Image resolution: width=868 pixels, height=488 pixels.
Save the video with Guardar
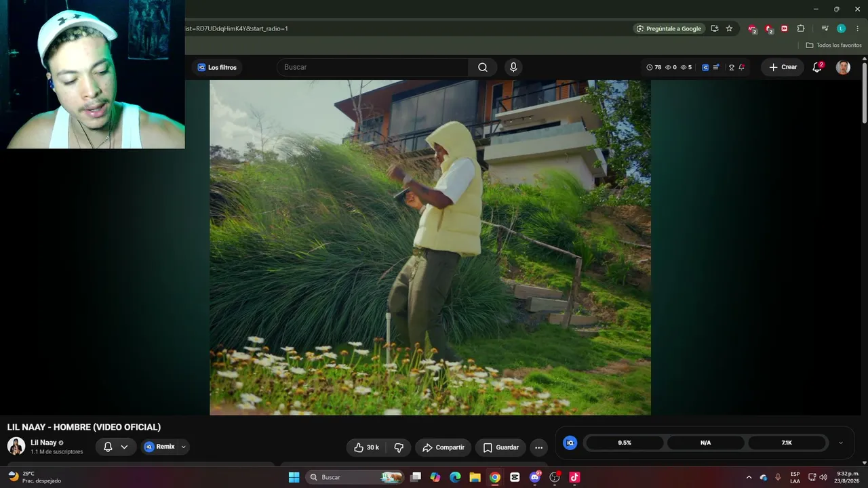coord(500,447)
